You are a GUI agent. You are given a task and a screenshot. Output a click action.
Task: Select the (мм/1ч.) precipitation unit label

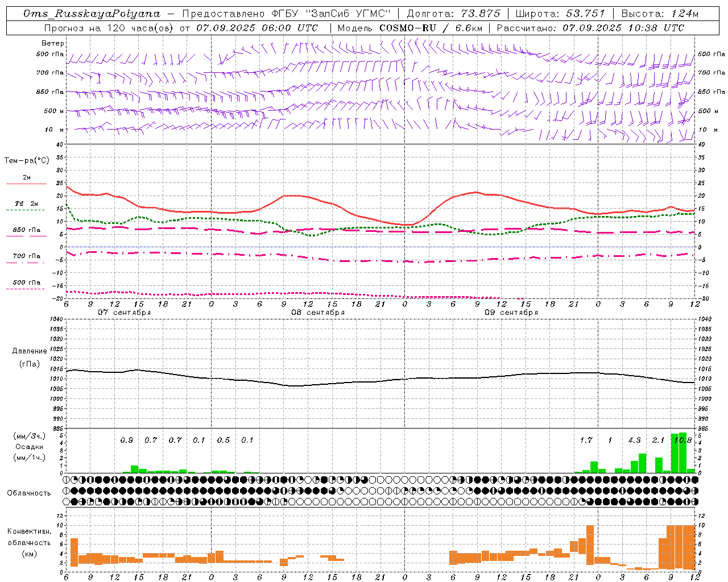pos(29,458)
